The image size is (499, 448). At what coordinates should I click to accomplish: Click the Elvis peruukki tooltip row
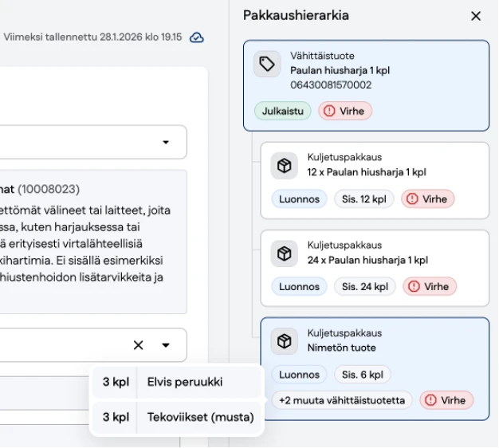coord(177,382)
